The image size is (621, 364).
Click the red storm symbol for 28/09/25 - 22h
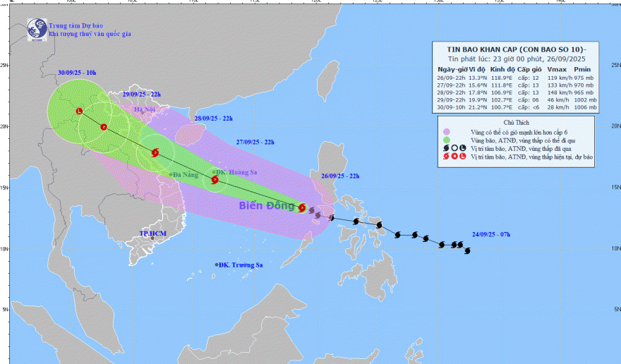click(155, 152)
